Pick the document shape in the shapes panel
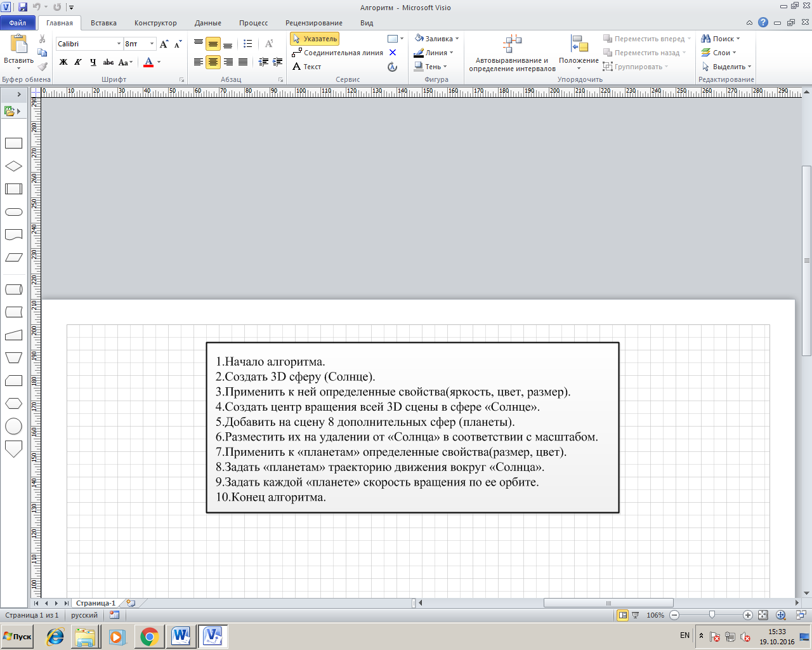 click(14, 235)
